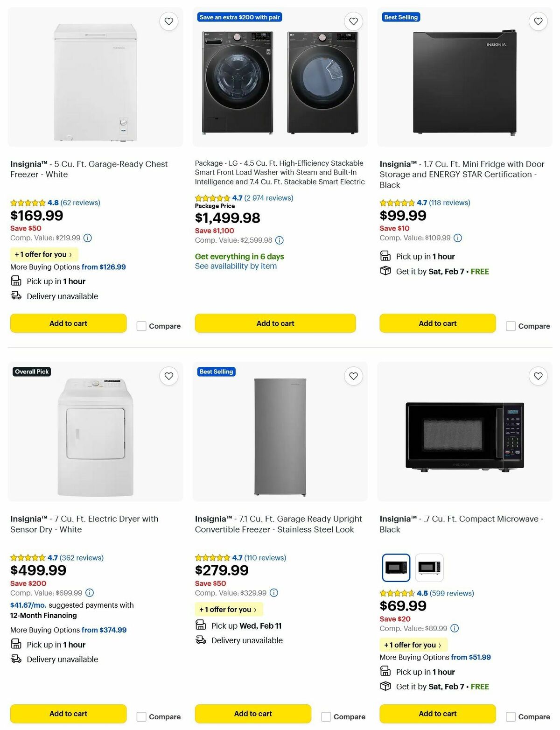Open See availability by item link
560x730 pixels.
click(x=236, y=266)
